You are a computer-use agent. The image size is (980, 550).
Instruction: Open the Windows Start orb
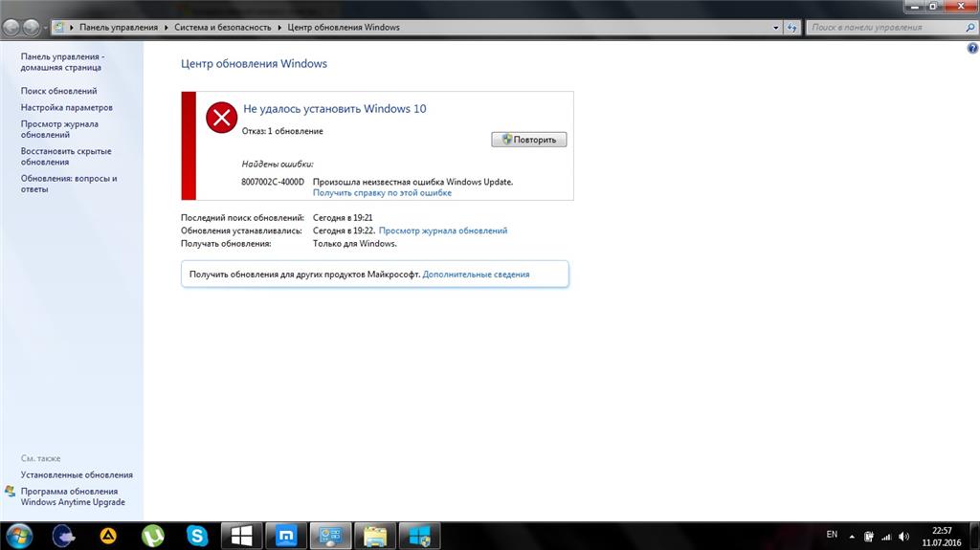tap(19, 537)
